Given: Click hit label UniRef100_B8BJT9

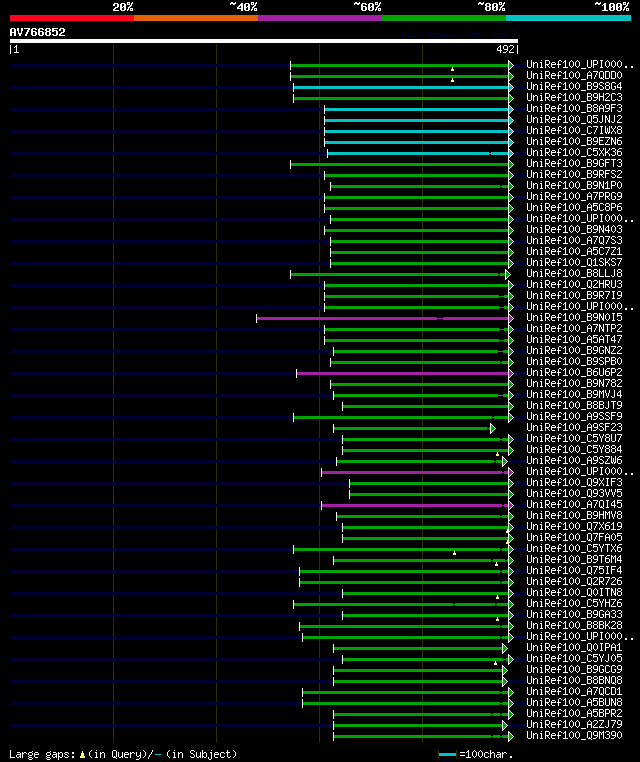Looking at the screenshot, I should pos(574,405).
